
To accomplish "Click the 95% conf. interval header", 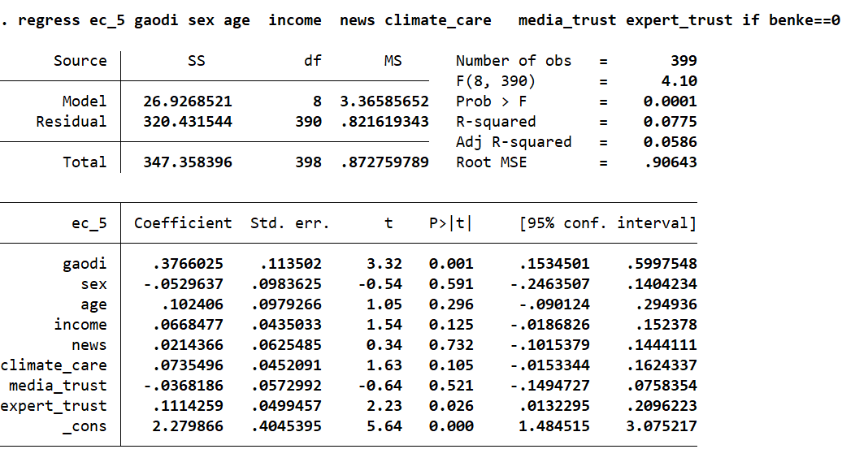I will (607, 223).
